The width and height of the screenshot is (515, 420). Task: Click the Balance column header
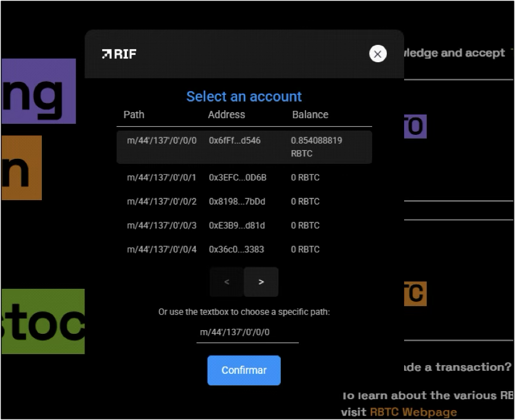pyautogui.click(x=310, y=115)
